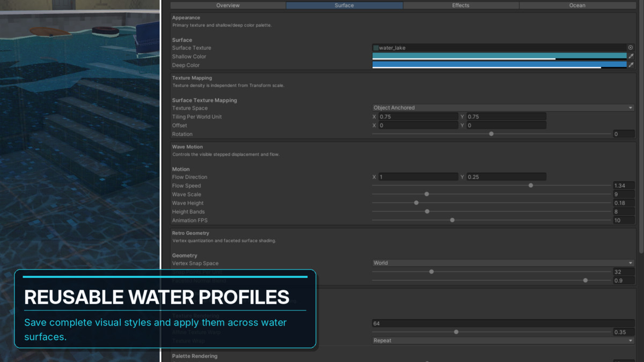Screen dimensions: 644x362
Task: Click the Texture Space label
Action: click(189, 108)
